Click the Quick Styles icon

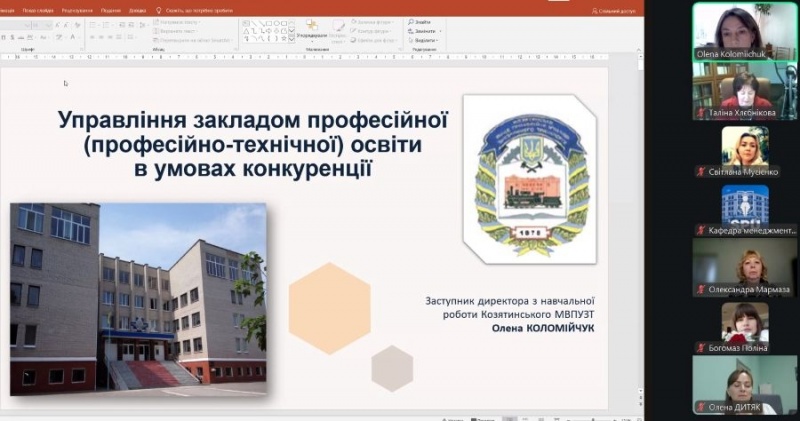coord(338,30)
